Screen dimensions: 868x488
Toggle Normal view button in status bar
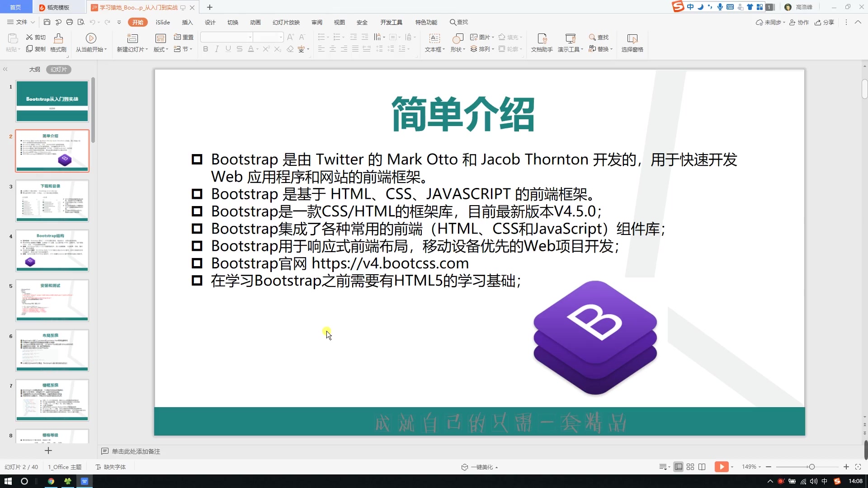(679, 467)
